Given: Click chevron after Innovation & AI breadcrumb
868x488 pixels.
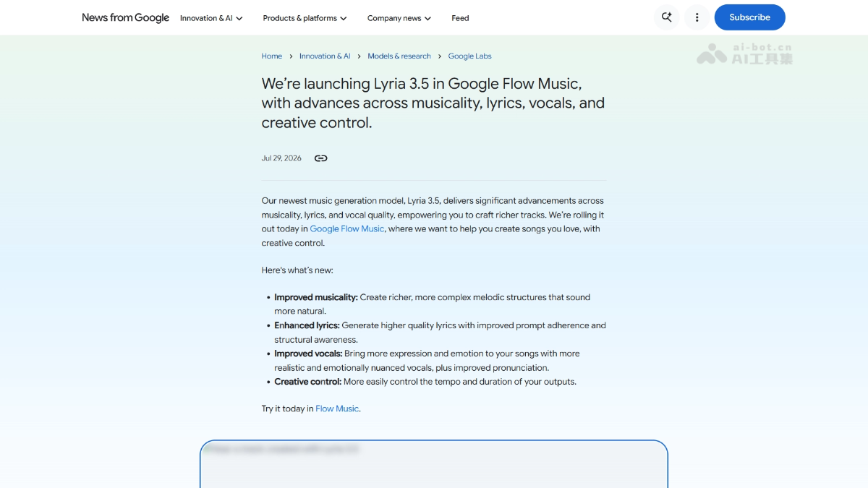Looking at the screenshot, I should pyautogui.click(x=359, y=56).
